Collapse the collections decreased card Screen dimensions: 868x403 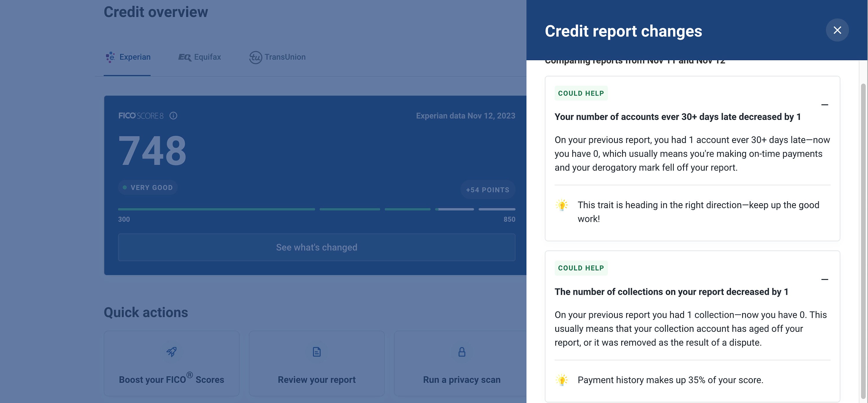click(x=825, y=280)
